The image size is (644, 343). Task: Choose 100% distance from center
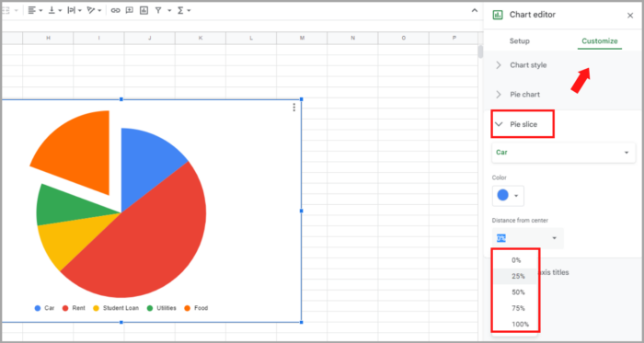pyautogui.click(x=516, y=324)
